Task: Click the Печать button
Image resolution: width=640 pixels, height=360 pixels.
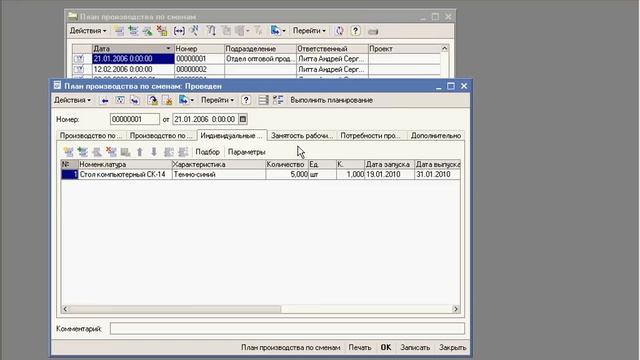Action: (360, 347)
